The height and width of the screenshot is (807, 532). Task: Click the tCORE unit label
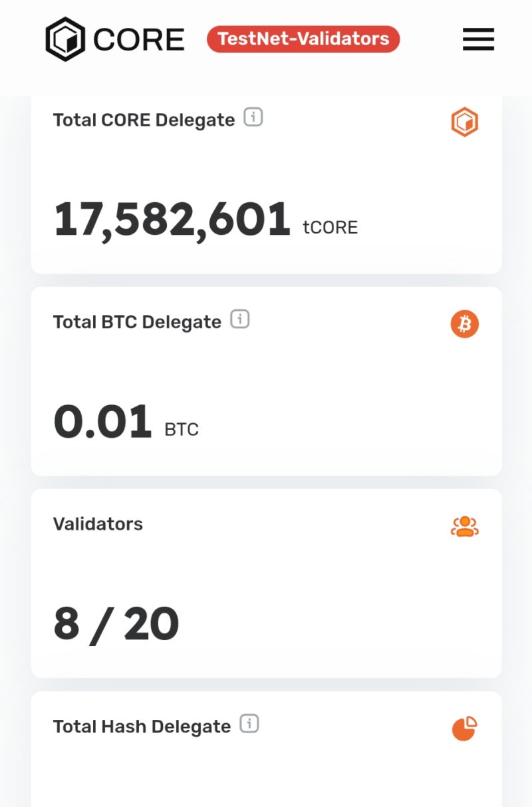point(330,228)
